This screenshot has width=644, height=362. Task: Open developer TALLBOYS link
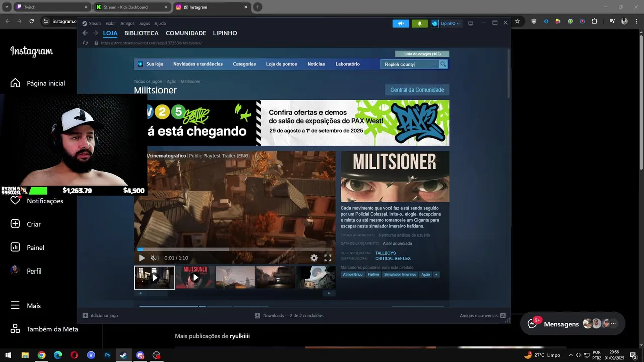click(385, 253)
